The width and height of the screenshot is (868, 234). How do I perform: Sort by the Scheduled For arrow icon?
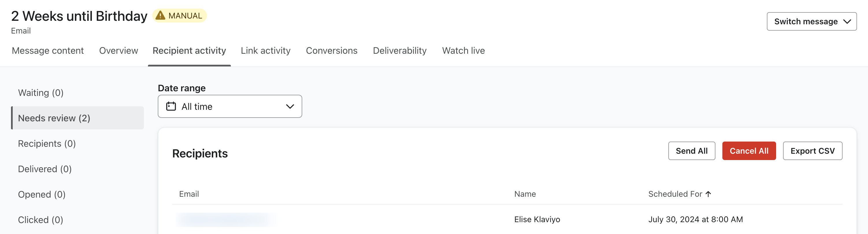(708, 194)
